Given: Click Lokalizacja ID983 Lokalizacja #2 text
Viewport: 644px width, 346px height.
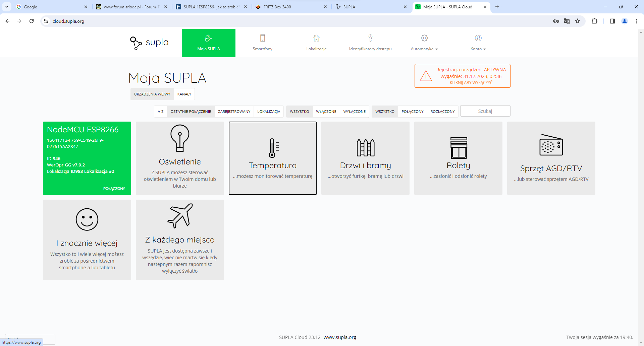Looking at the screenshot, I should pyautogui.click(x=80, y=171).
